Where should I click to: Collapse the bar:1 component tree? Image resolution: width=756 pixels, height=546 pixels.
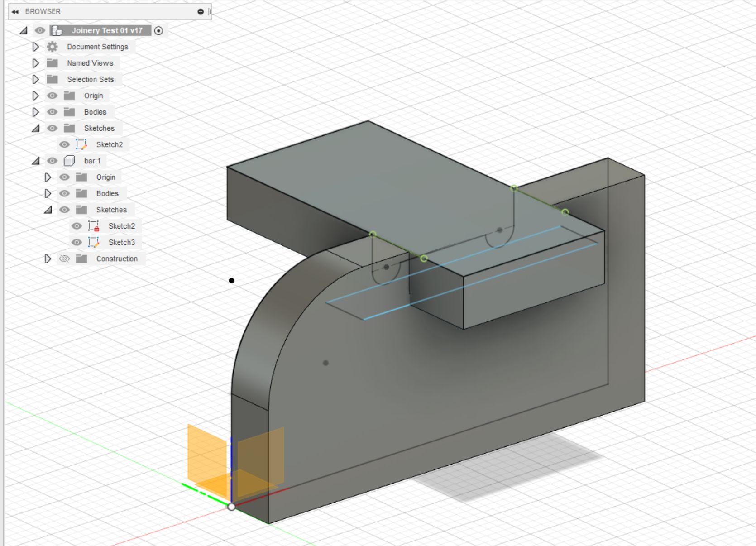pyautogui.click(x=36, y=161)
